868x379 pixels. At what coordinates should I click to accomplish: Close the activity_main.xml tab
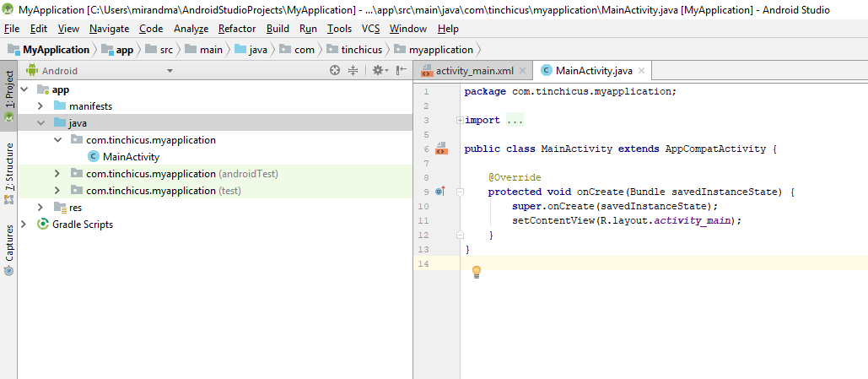coord(523,71)
